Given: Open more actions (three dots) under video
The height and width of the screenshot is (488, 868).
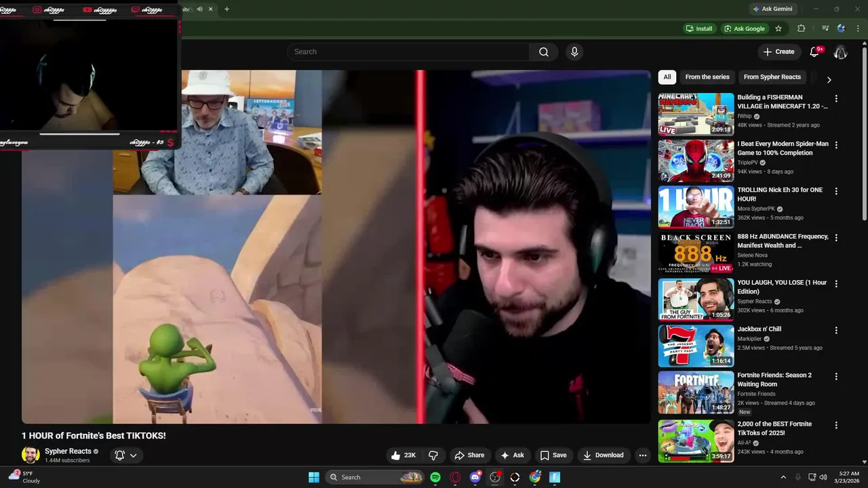Looking at the screenshot, I should [643, 455].
